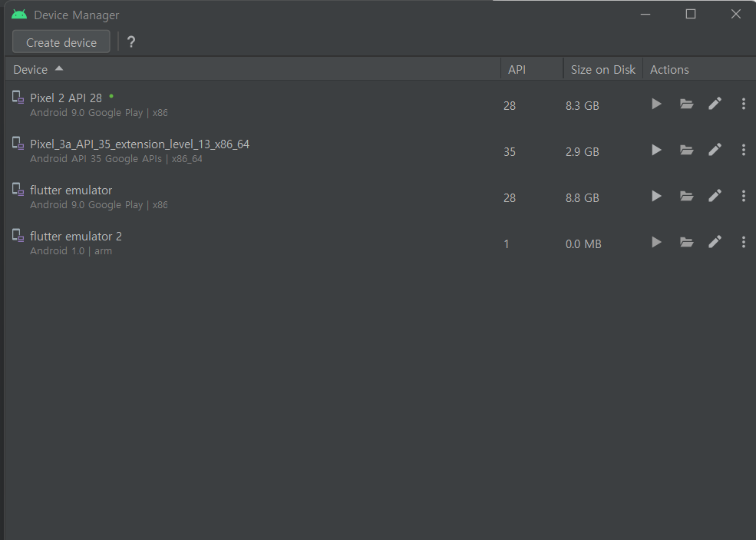Edit the Pixel 2 API 28 device
The image size is (756, 540).
tap(715, 104)
